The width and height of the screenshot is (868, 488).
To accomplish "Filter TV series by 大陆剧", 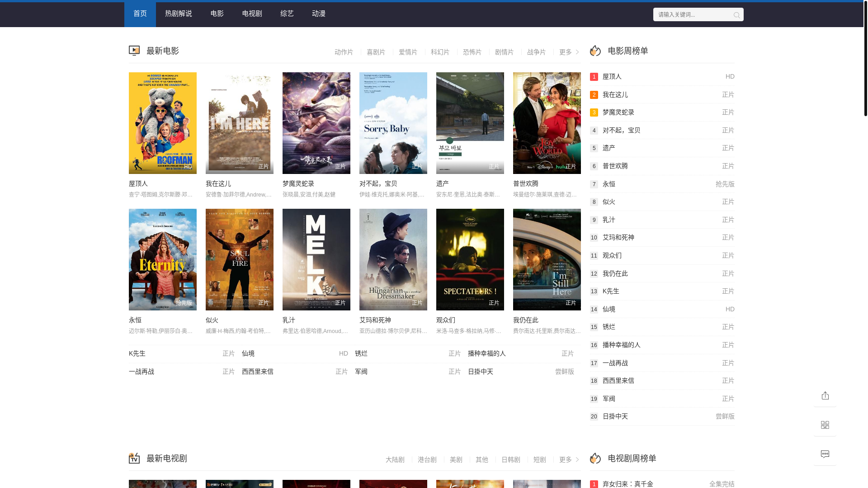I will point(395,460).
